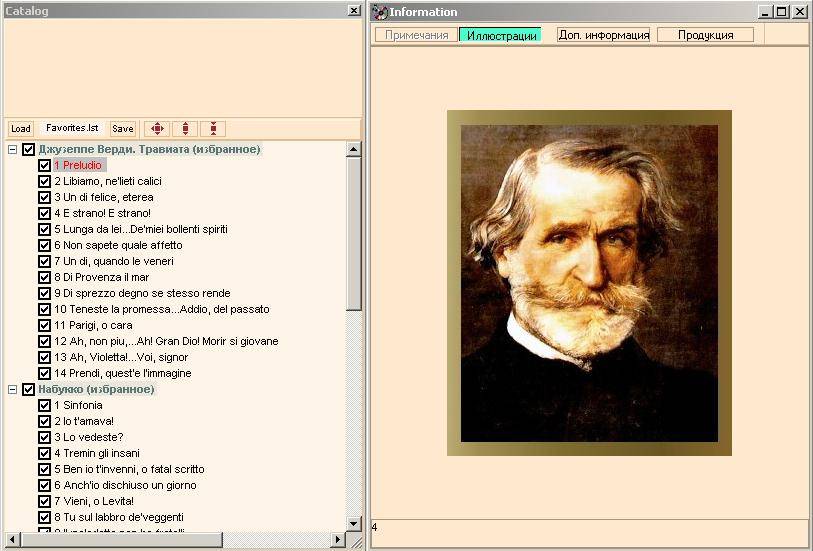Select Lo vedeste? track

(89, 437)
